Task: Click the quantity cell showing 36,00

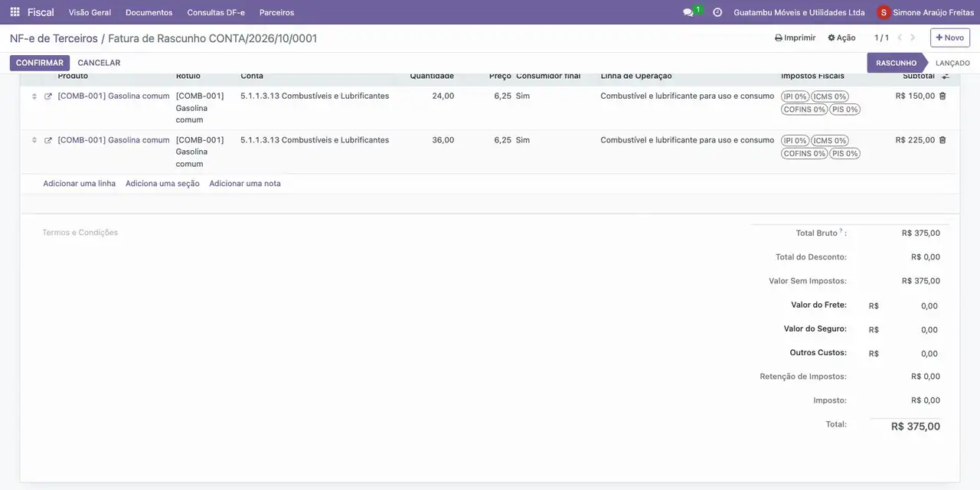Action: 443,140
